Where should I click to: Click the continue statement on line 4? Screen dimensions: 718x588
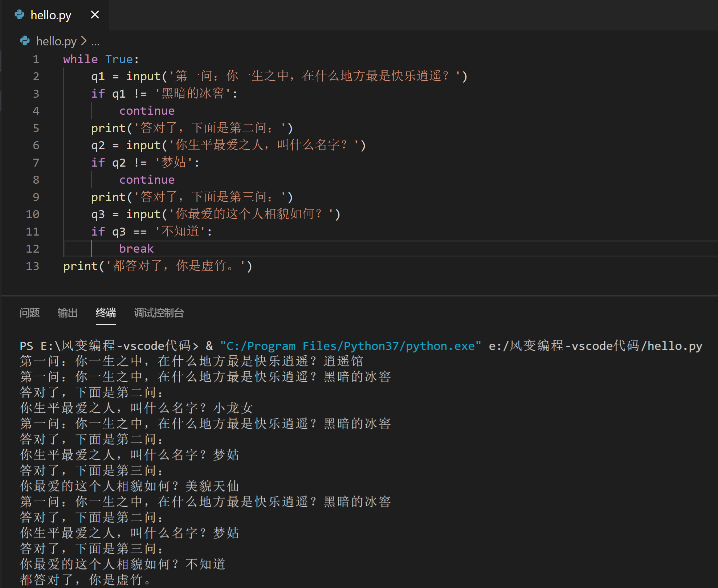(x=147, y=110)
